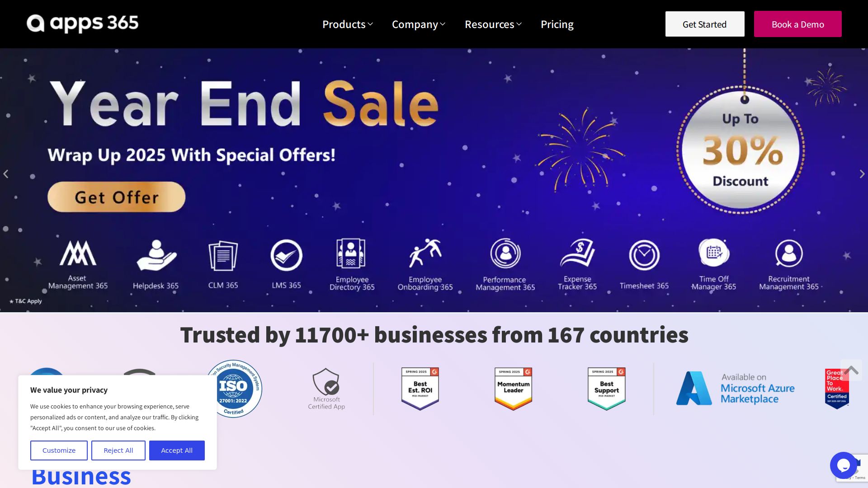
Task: Click the Recruitment Management 365 icon
Action: point(789,253)
